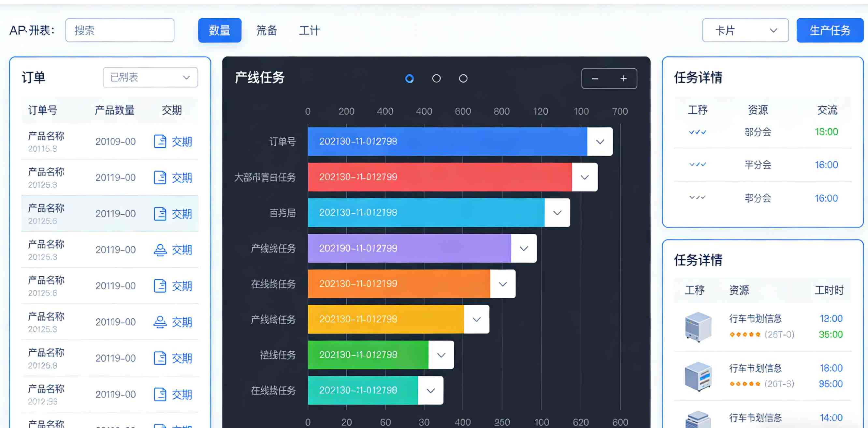Click the zoom out (−) icon on 产线任务 chart
This screenshot has height=428, width=868.
click(595, 78)
